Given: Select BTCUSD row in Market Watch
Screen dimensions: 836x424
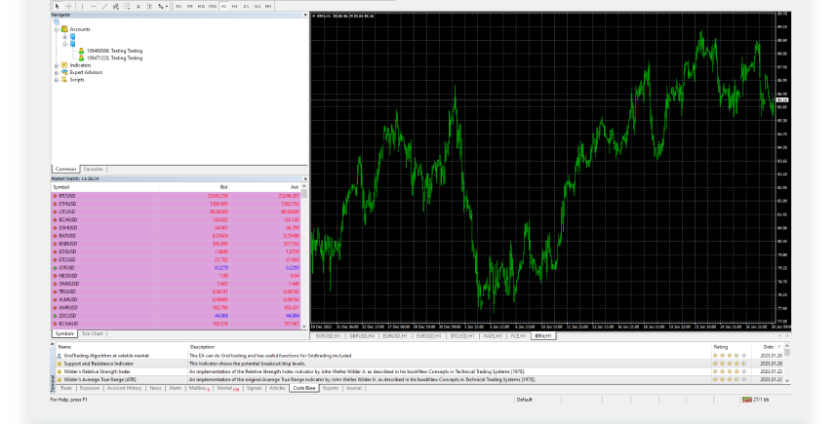Looking at the screenshot, I should click(x=68, y=195).
